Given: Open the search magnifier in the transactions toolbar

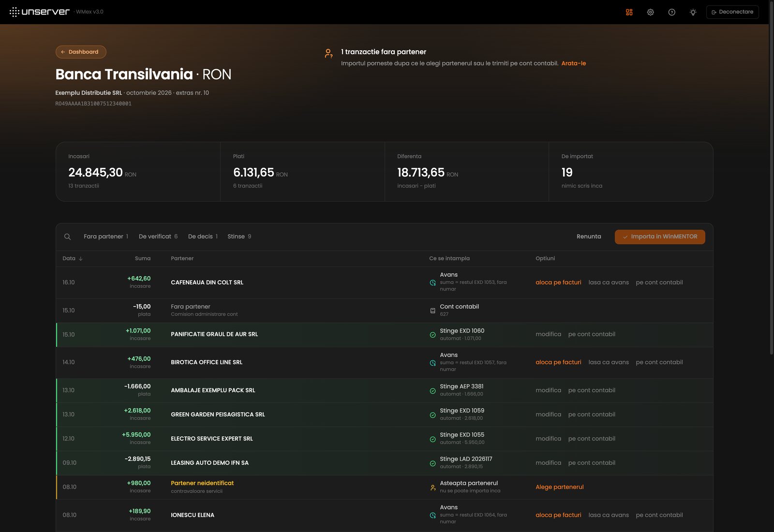Looking at the screenshot, I should tap(67, 236).
